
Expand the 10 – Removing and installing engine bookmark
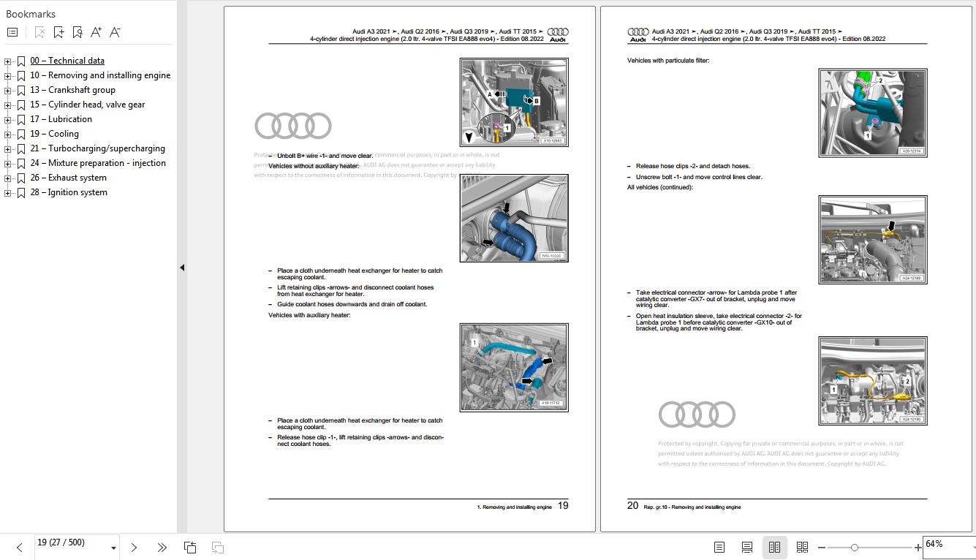tap(8, 76)
